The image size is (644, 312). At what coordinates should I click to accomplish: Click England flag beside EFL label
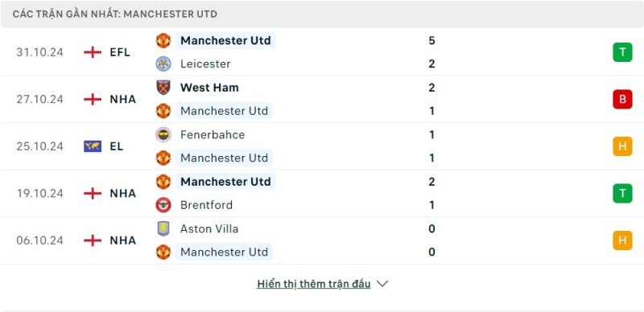tap(93, 52)
